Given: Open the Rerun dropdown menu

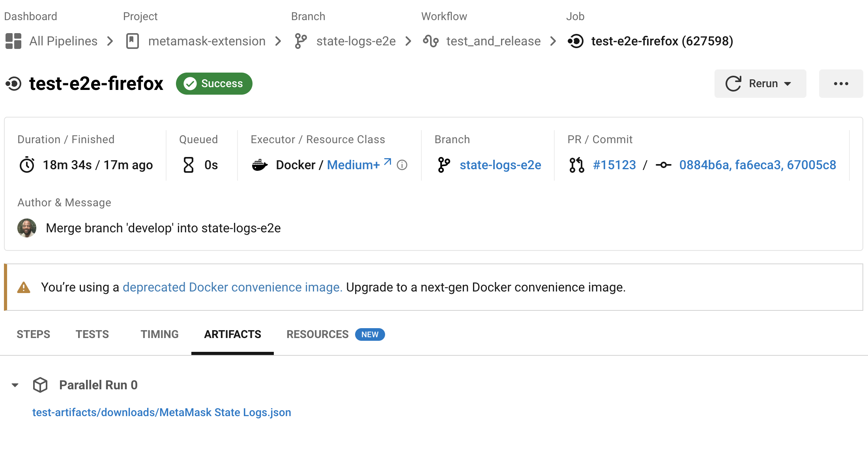Looking at the screenshot, I should tap(760, 84).
